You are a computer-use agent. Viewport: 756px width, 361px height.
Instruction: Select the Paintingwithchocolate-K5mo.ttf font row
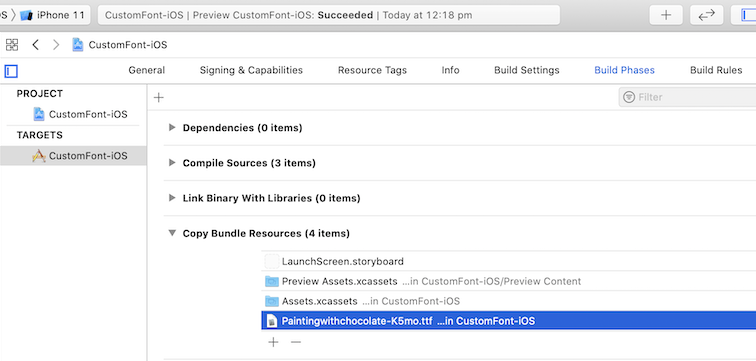point(509,321)
